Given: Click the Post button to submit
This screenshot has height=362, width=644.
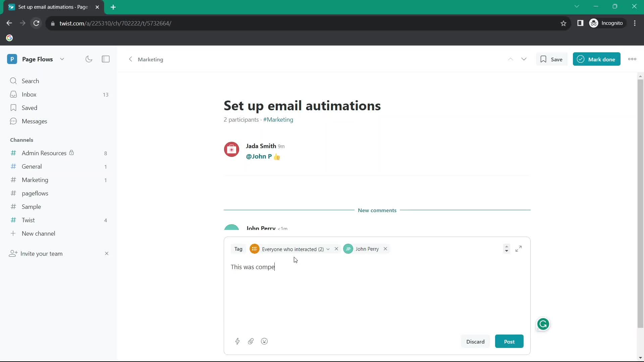Looking at the screenshot, I should (509, 342).
